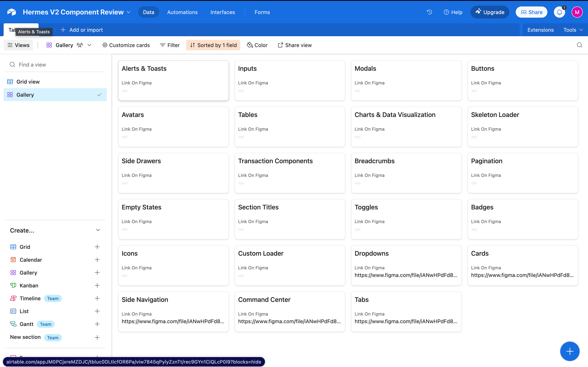Click the Airtable logo home icon
The height and width of the screenshot is (367, 588).
click(x=12, y=12)
